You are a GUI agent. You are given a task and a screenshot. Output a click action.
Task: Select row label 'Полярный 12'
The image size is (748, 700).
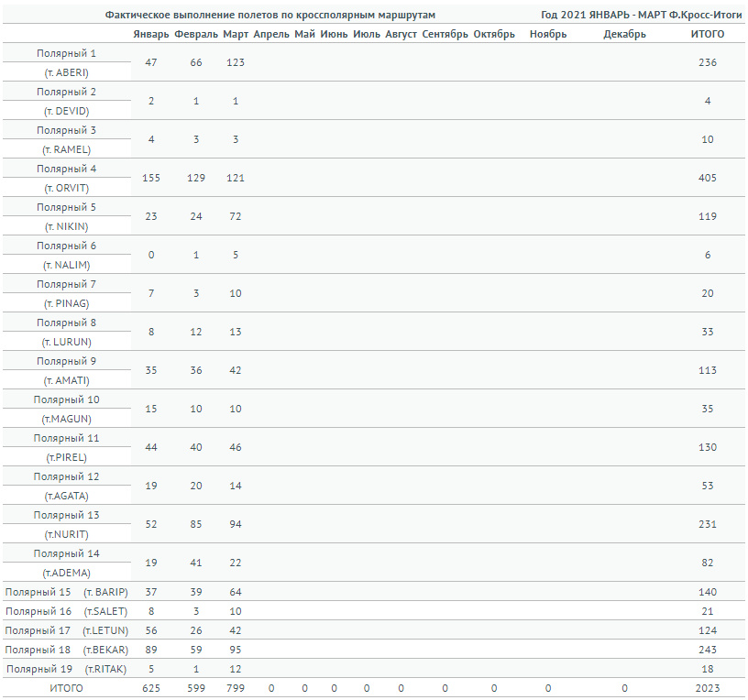tap(66, 476)
